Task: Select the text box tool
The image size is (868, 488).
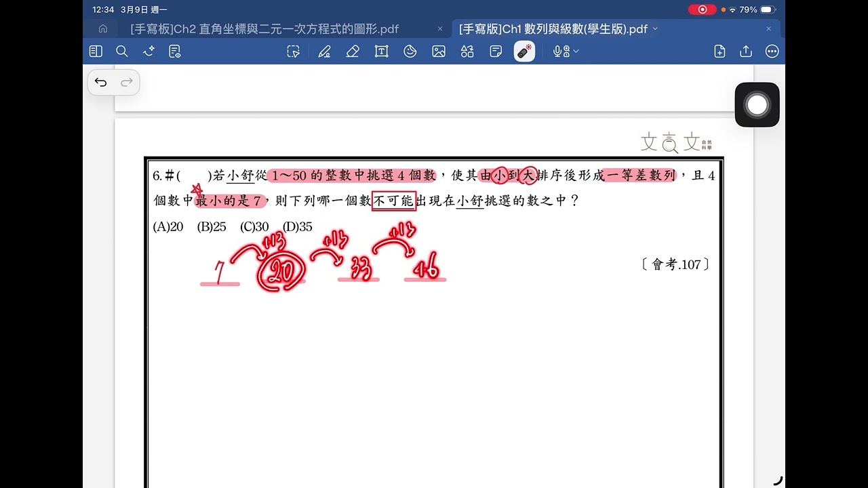Action: pos(382,52)
